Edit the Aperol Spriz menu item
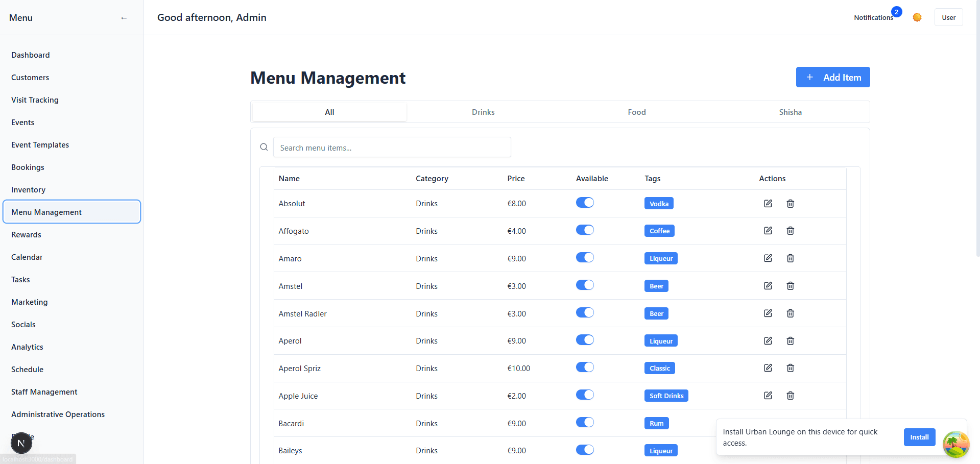980x464 pixels. coord(768,368)
